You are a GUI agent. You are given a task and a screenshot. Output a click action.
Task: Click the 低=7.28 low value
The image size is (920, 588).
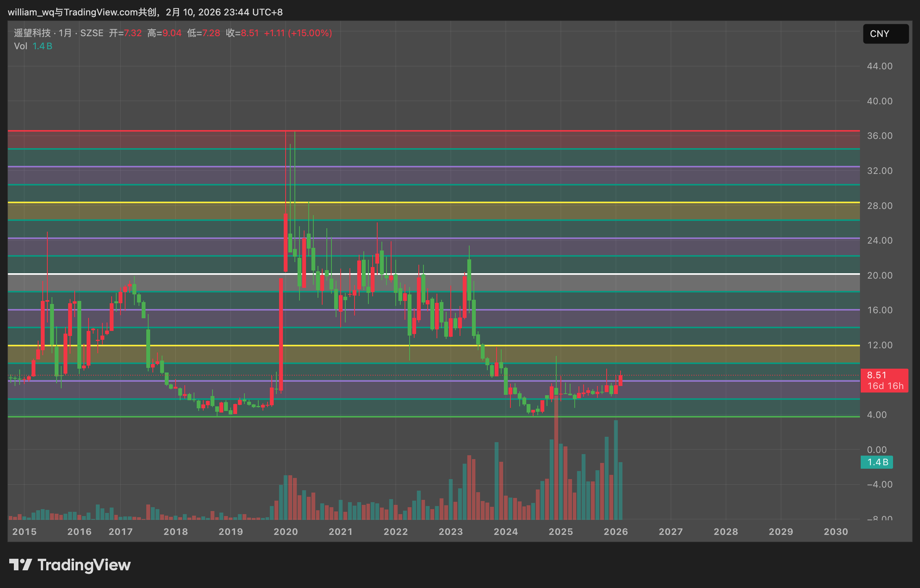coord(204,33)
